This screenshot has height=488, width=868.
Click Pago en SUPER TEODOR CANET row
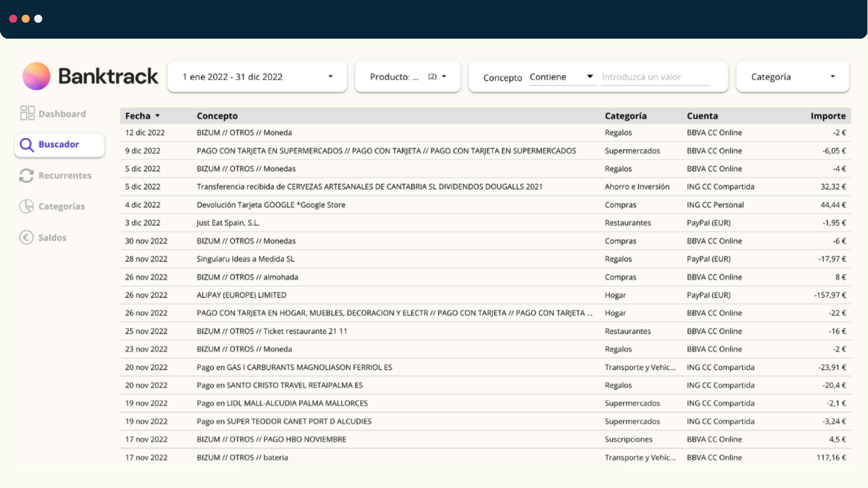click(485, 421)
